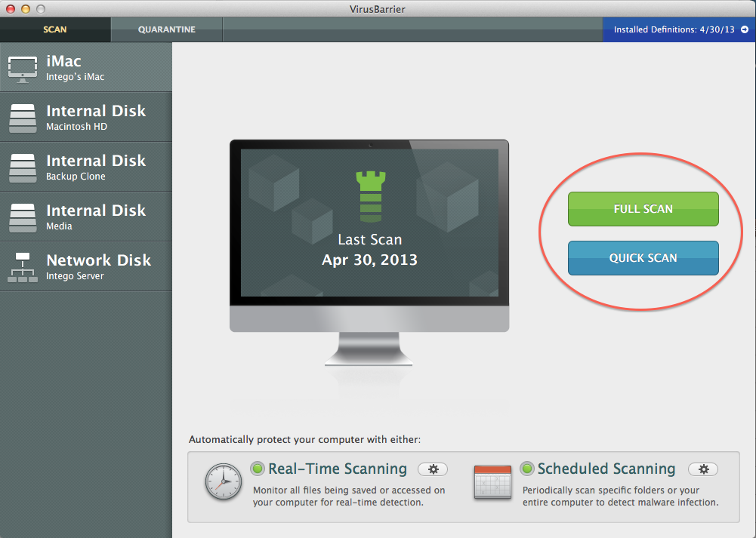Select the Backup Clone disk icon
The height and width of the screenshot is (538, 756).
(23, 168)
